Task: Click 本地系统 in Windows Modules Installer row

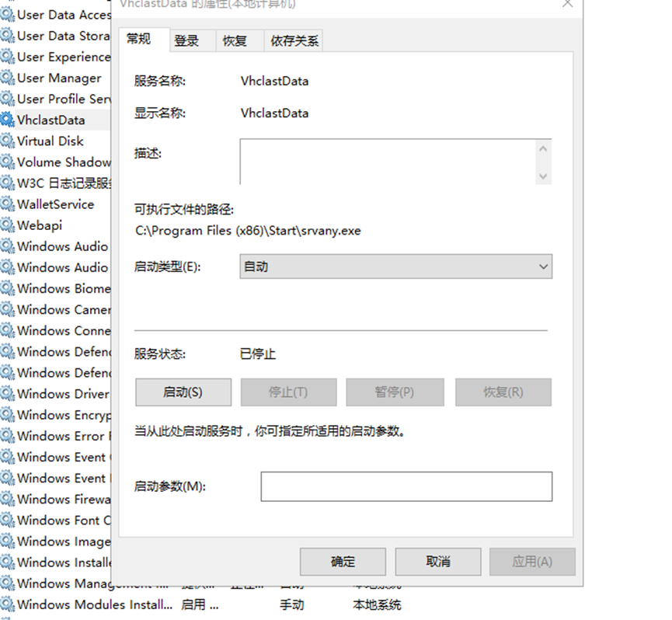Action: tap(377, 604)
